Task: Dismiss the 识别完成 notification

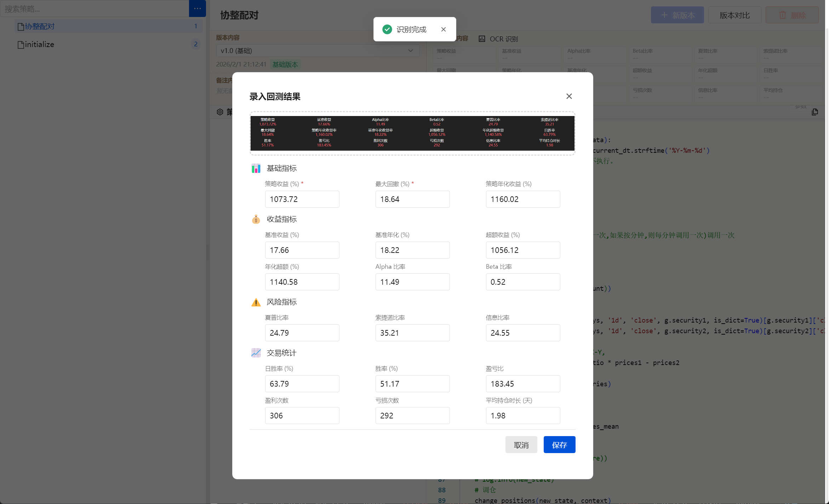Action: [x=443, y=29]
